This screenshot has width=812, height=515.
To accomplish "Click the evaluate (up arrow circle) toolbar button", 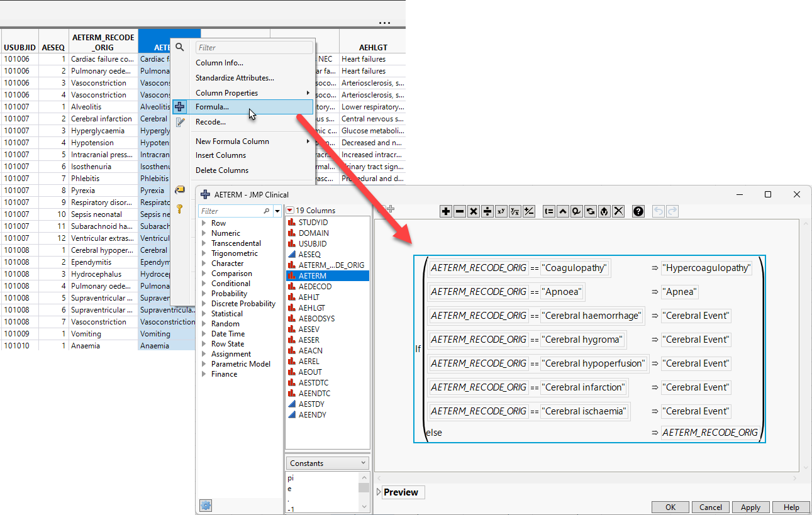I will click(x=604, y=211).
